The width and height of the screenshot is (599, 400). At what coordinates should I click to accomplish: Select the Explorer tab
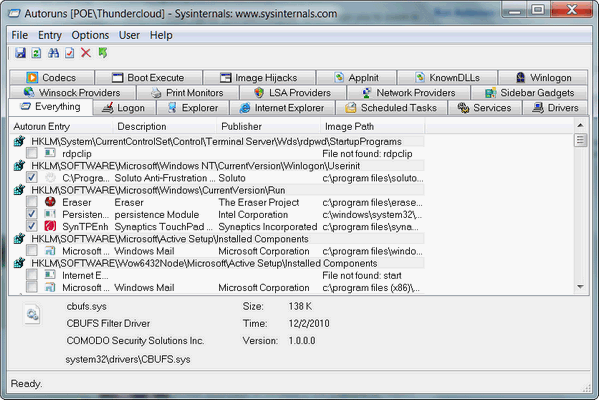[193, 108]
